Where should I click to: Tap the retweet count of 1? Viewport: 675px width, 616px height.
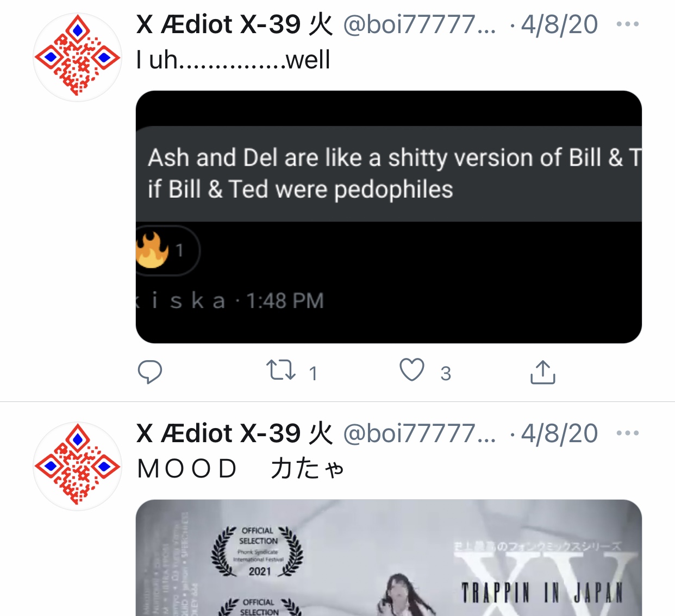click(x=313, y=373)
